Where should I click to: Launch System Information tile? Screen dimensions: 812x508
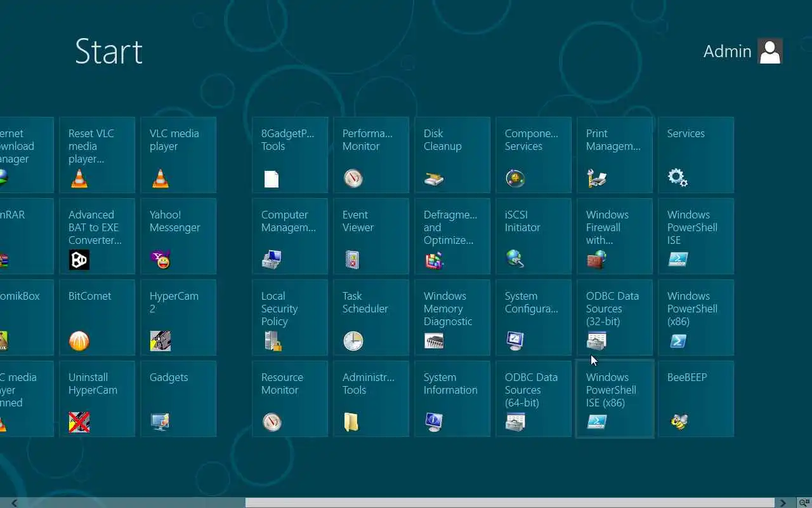click(x=452, y=399)
